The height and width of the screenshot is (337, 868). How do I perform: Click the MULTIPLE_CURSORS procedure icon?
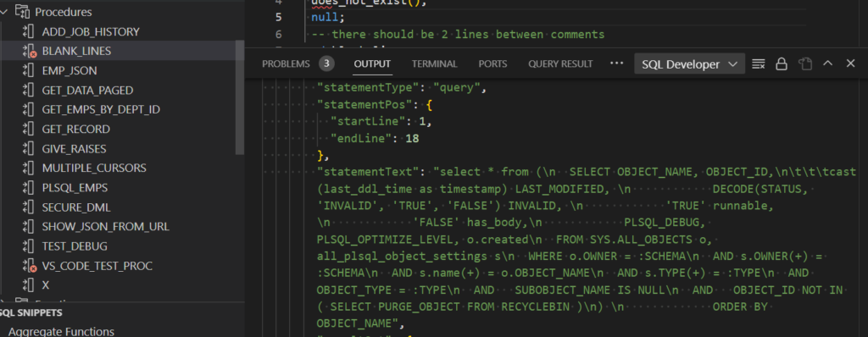click(x=28, y=168)
